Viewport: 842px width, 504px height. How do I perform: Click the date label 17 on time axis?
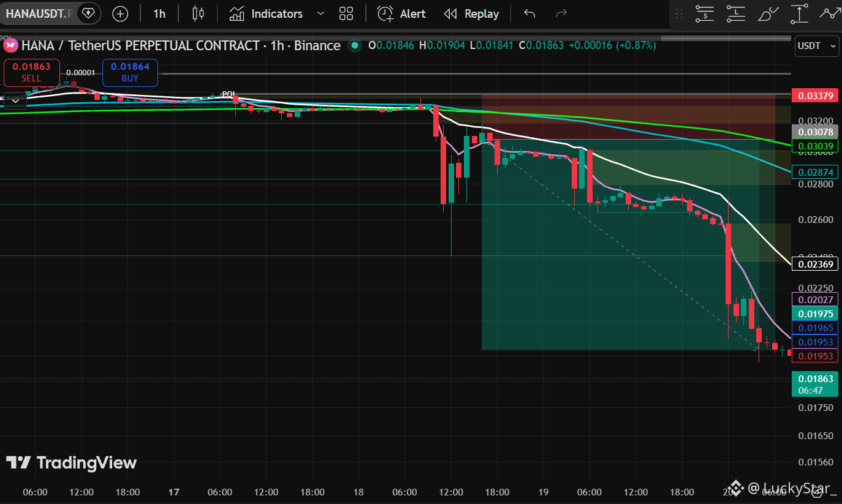coord(173,492)
